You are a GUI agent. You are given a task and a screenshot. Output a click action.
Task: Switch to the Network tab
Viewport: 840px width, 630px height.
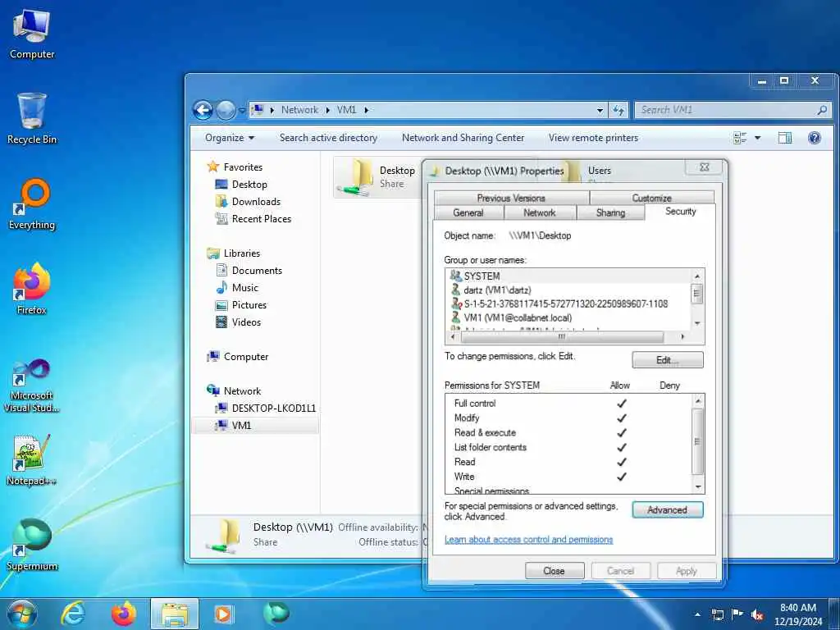(x=540, y=212)
